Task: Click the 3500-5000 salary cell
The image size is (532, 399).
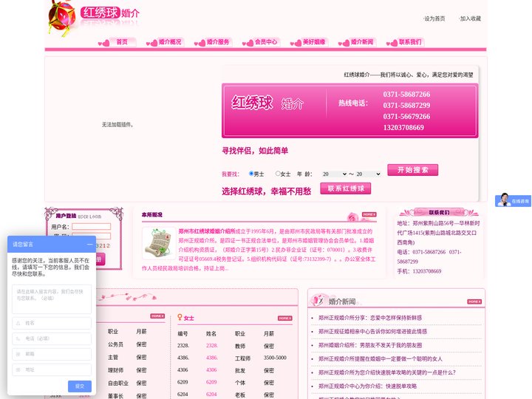Action: tap(275, 358)
